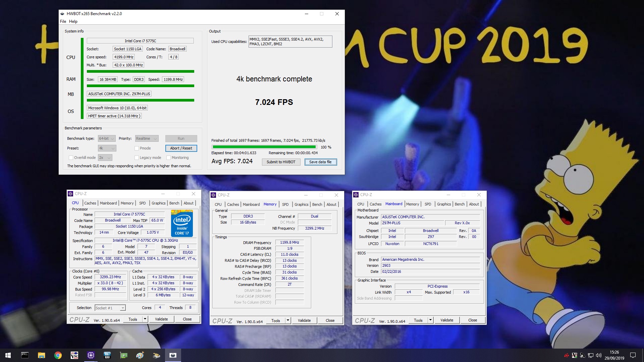Click the Submit to HWBOT button

point(281,162)
